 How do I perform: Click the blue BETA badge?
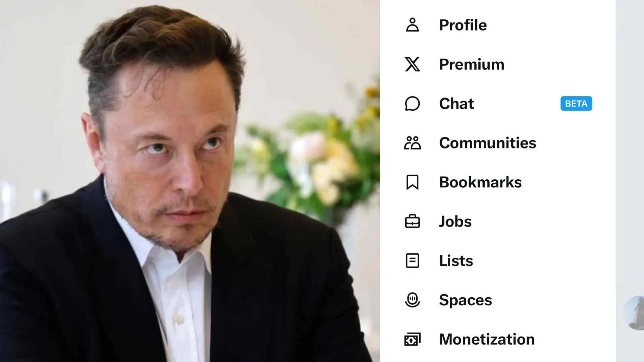coord(576,104)
